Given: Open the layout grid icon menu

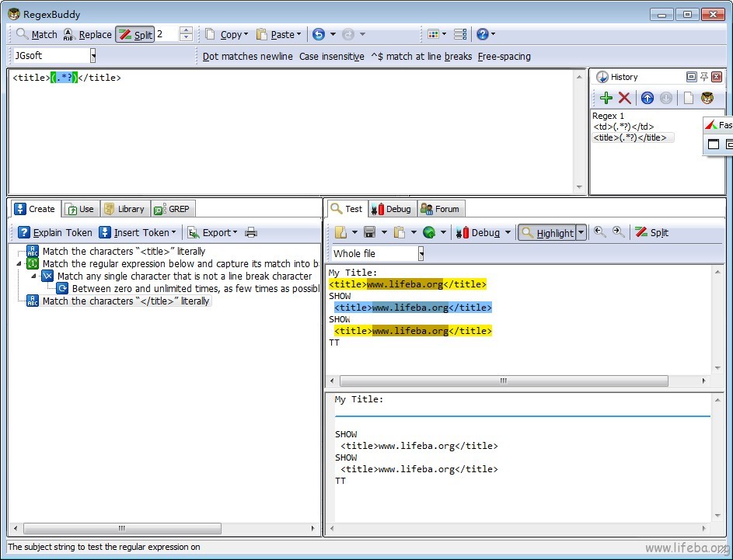Looking at the screenshot, I should [x=437, y=34].
